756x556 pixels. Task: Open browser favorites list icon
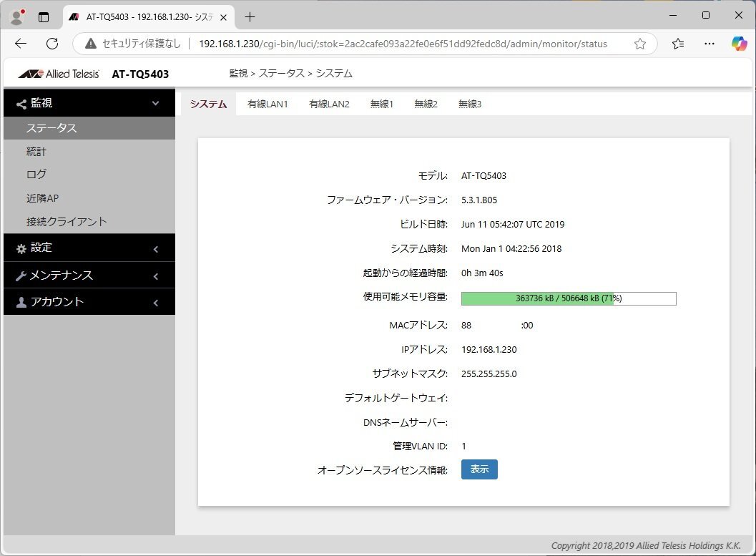pyautogui.click(x=678, y=44)
